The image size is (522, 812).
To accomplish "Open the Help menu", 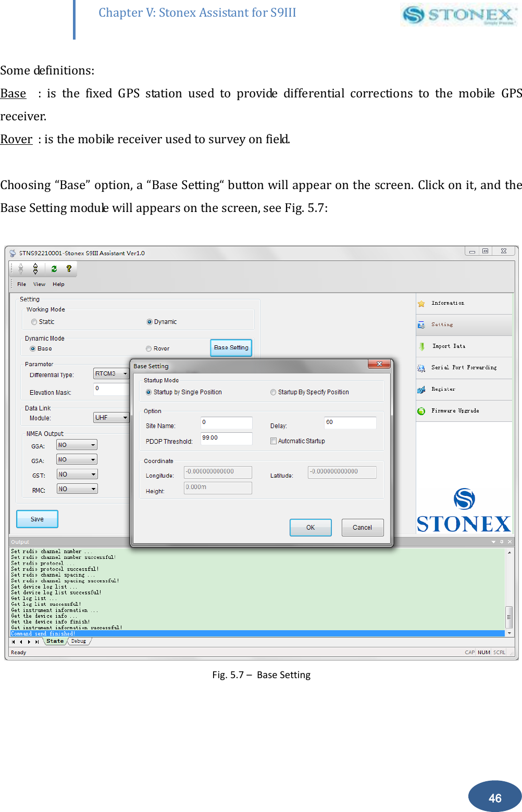I will [x=58, y=284].
